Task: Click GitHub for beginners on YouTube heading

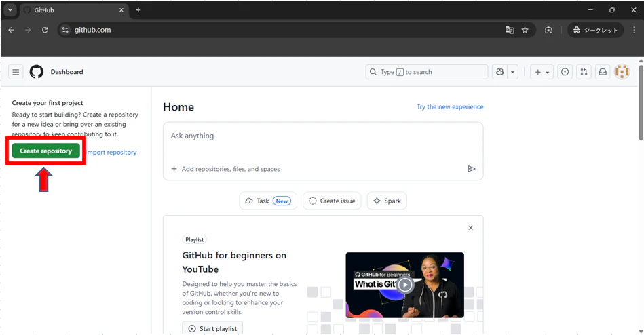Action: (234, 262)
